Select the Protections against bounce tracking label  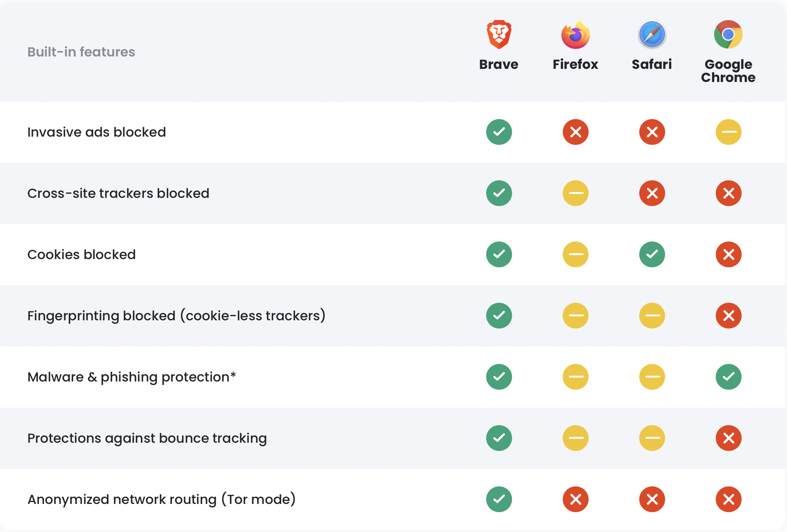click(x=147, y=438)
